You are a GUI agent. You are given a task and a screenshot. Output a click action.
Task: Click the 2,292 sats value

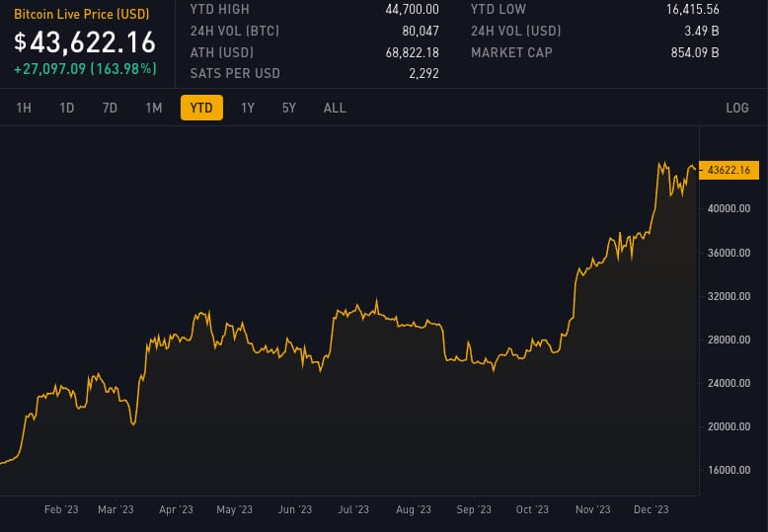pyautogui.click(x=423, y=73)
